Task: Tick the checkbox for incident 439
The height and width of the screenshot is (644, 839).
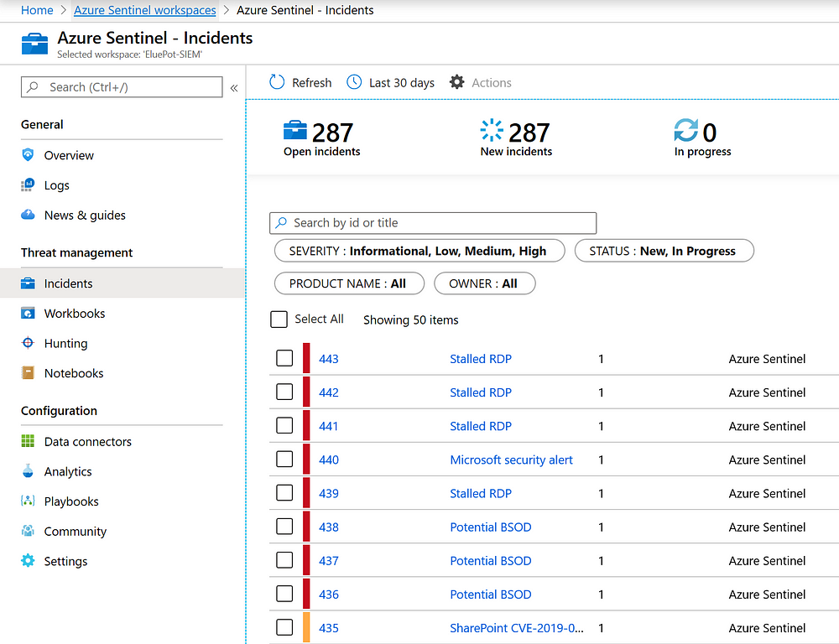Action: (284, 492)
